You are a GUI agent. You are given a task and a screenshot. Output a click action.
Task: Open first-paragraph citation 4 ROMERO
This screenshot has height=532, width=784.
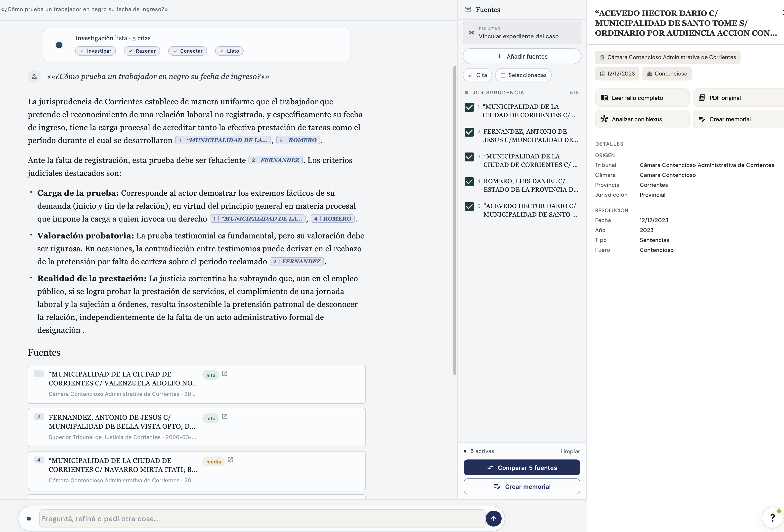click(298, 140)
